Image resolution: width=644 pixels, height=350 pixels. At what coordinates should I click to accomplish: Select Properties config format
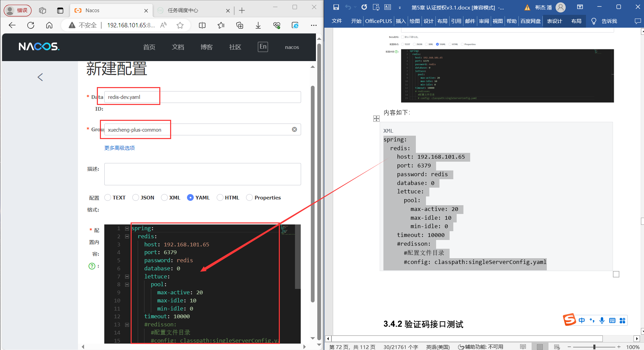(x=249, y=197)
